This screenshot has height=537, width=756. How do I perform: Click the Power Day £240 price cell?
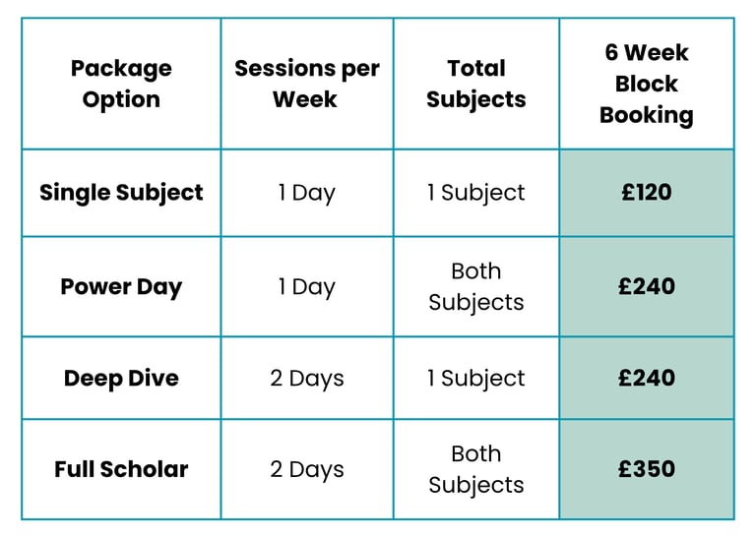click(x=647, y=287)
